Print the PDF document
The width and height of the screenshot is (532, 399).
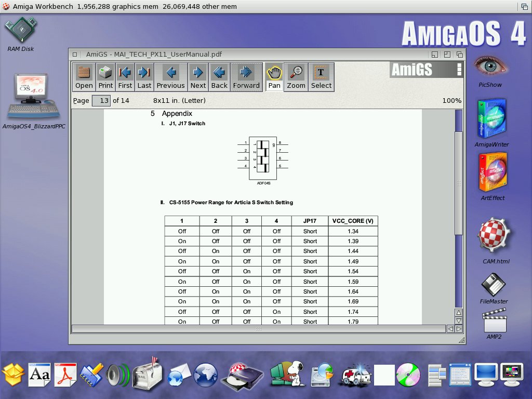[x=105, y=77]
